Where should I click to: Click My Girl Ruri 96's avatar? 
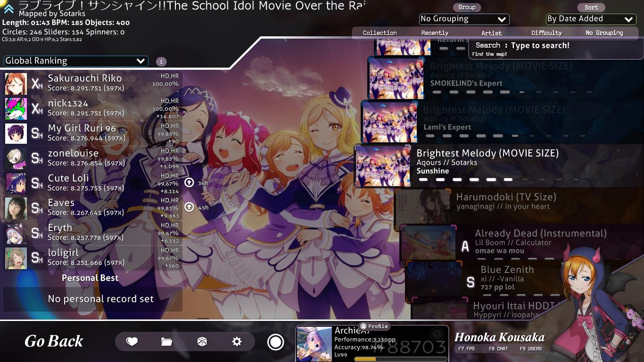[x=16, y=134]
